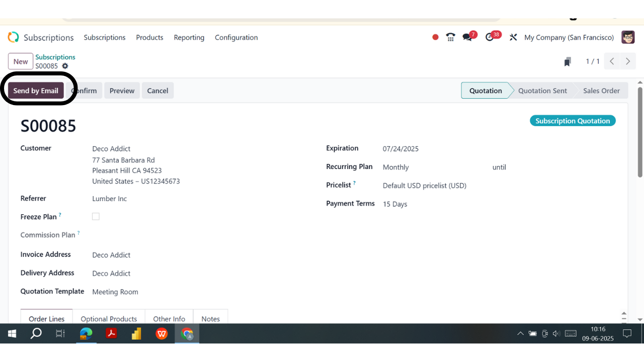Open the Payment Terms field showing 15 Days
This screenshot has height=362, width=644.
[395, 204]
